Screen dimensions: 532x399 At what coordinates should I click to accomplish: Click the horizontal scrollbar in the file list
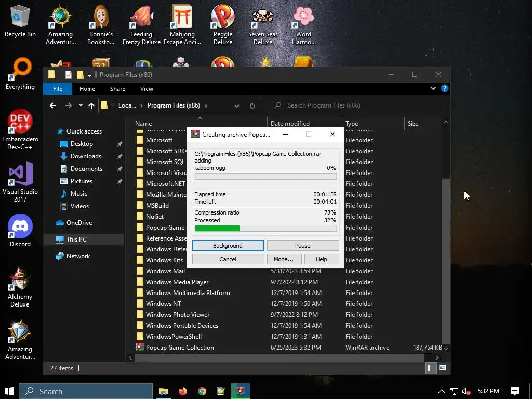(x=279, y=357)
